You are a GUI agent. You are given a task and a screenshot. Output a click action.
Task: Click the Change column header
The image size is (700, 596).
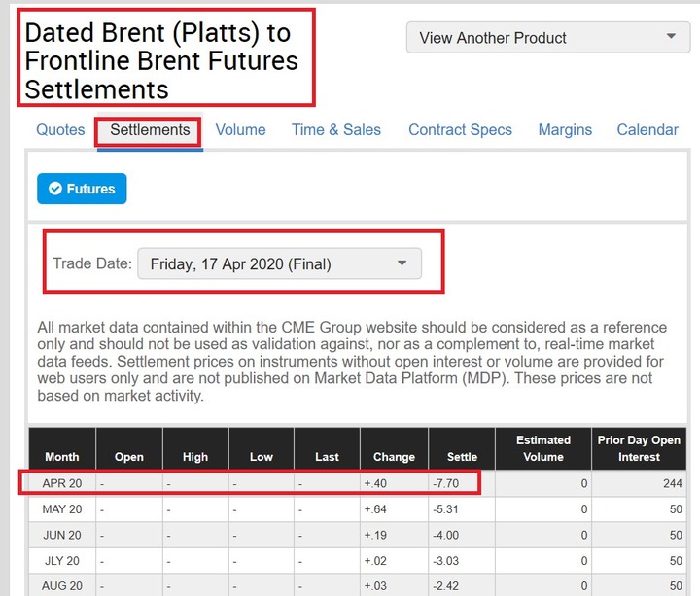pyautogui.click(x=394, y=448)
